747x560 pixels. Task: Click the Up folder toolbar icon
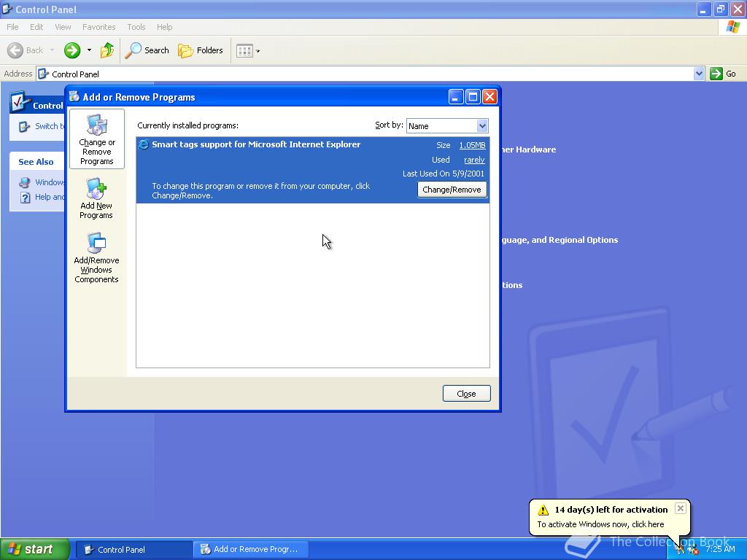click(107, 50)
